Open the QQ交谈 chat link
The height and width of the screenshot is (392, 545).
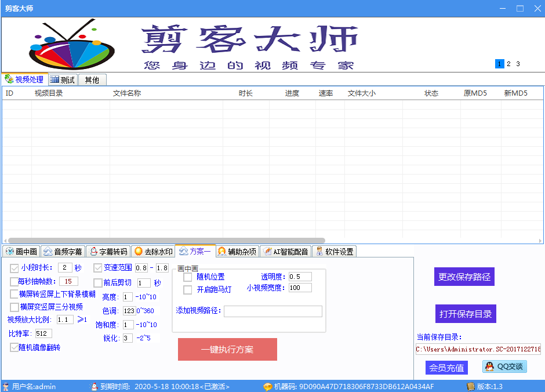pos(504,366)
